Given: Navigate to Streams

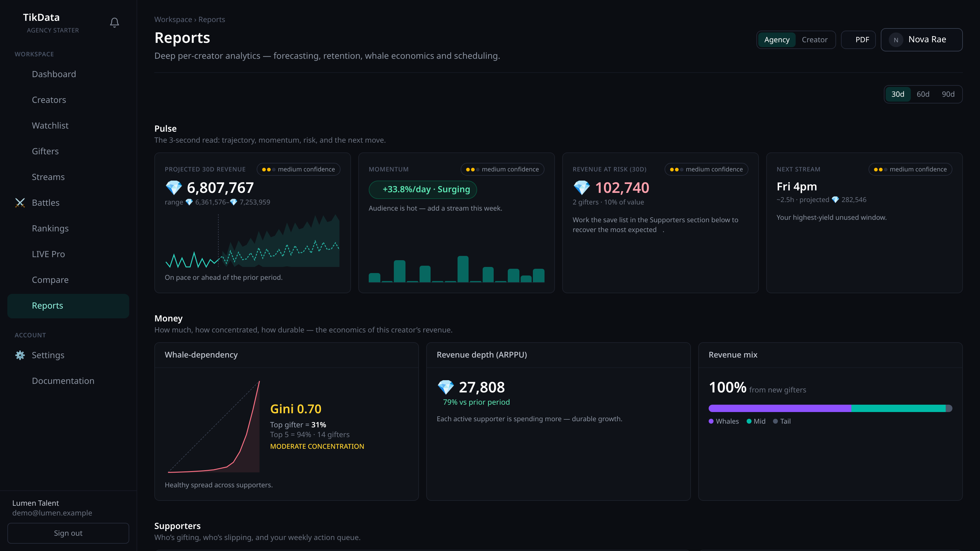Looking at the screenshot, I should [68, 177].
